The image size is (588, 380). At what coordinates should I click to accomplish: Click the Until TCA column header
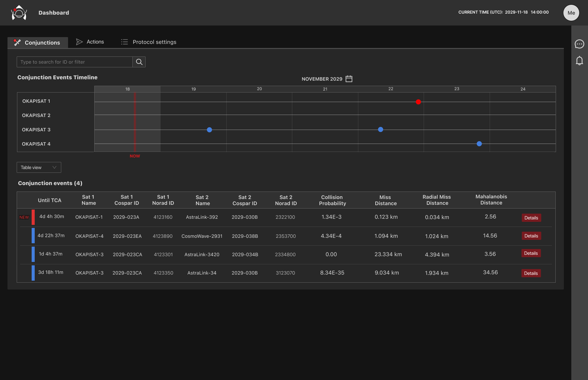[50, 200]
